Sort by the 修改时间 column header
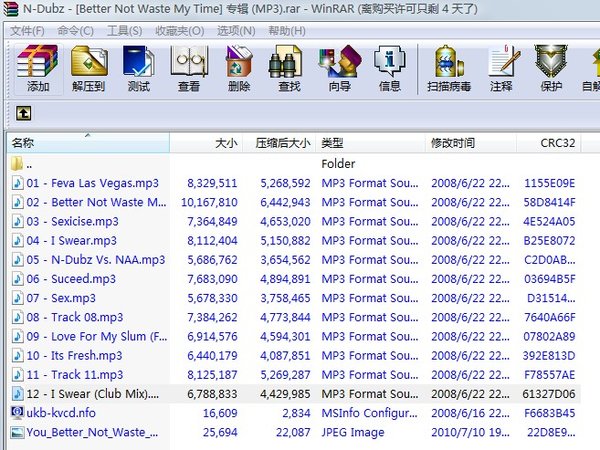Viewport: 600px width, 450px height. [471, 143]
